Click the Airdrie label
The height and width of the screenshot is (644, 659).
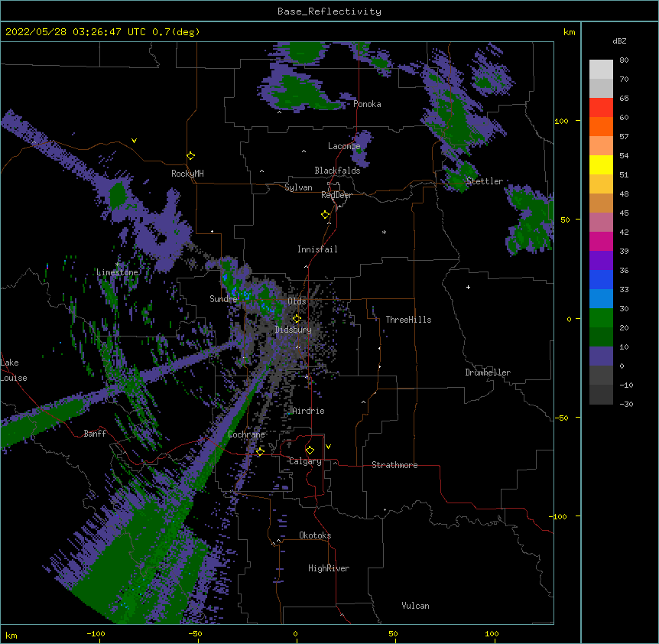309,411
